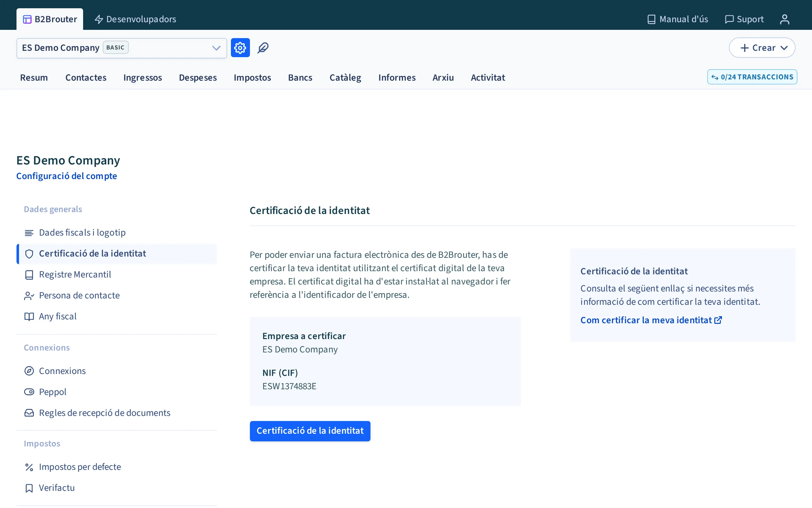This screenshot has height=508, width=812.
Task: Select Impostos per defecte in sidebar
Action: point(117,467)
